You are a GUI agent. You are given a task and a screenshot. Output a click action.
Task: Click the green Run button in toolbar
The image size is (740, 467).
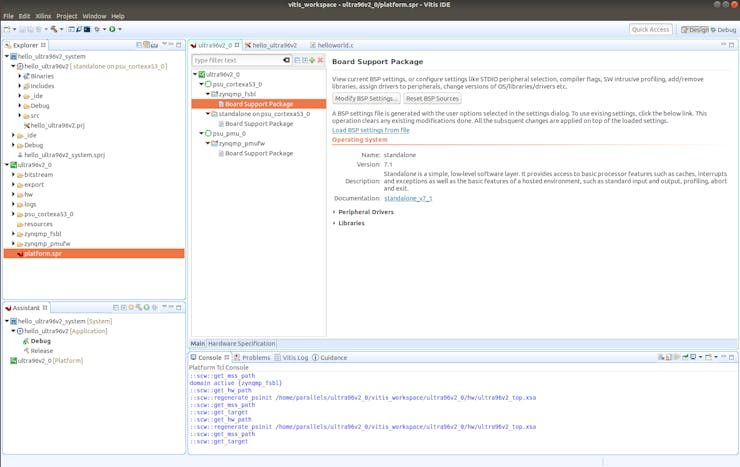[112, 29]
